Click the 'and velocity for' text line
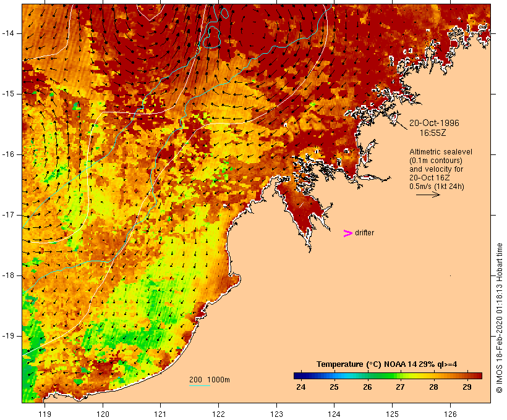 (436, 169)
